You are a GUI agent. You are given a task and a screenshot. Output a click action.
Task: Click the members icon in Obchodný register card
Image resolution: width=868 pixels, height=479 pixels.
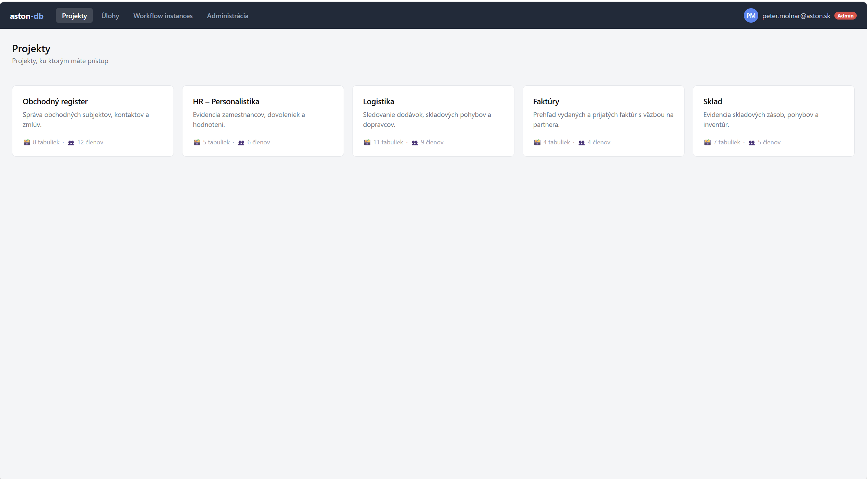[x=71, y=143]
